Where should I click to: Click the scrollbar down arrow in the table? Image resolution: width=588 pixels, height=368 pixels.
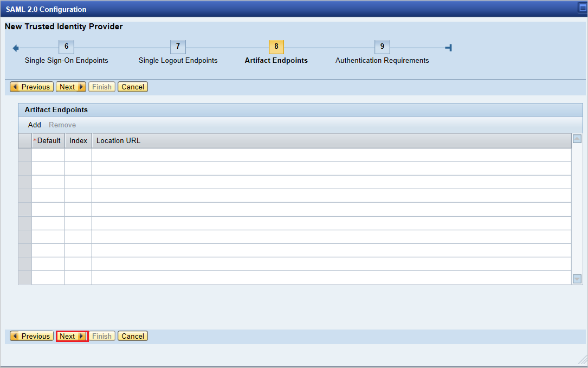(x=577, y=279)
